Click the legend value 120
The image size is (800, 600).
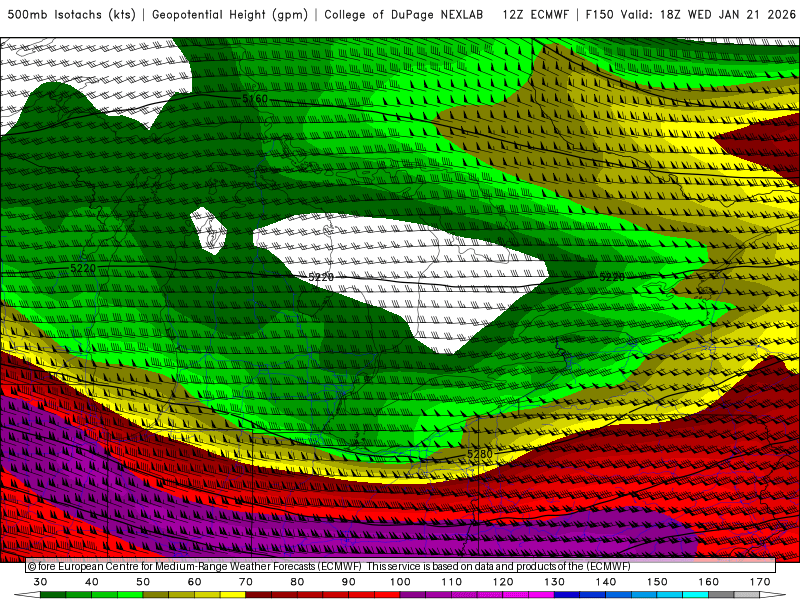point(503,582)
